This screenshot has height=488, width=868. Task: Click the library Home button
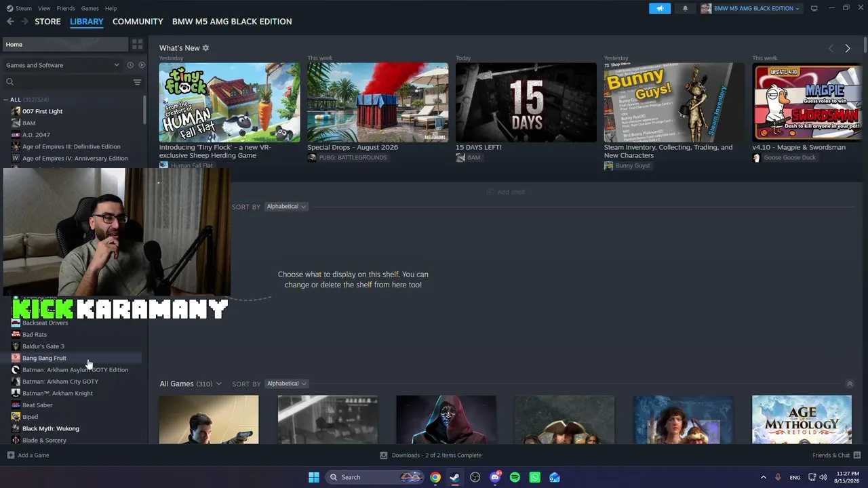point(65,45)
